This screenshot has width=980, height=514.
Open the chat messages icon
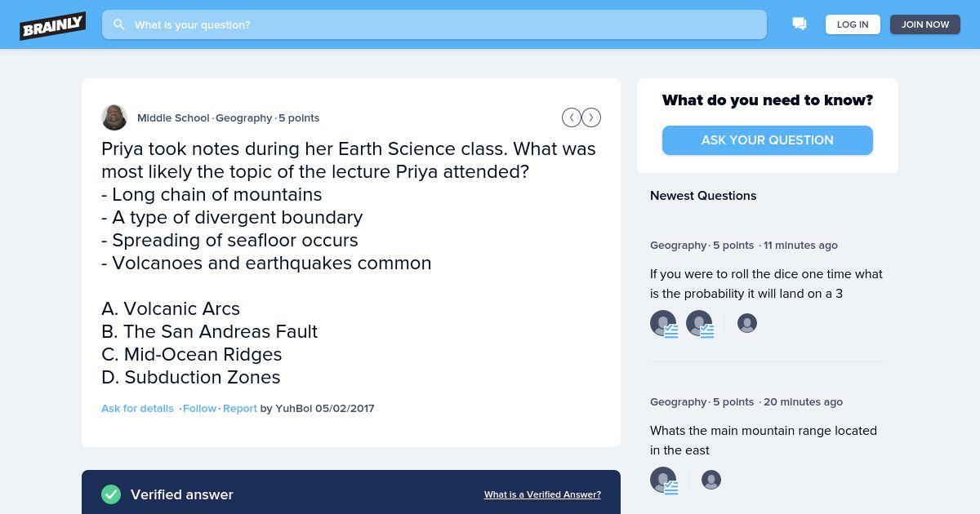[x=800, y=24]
